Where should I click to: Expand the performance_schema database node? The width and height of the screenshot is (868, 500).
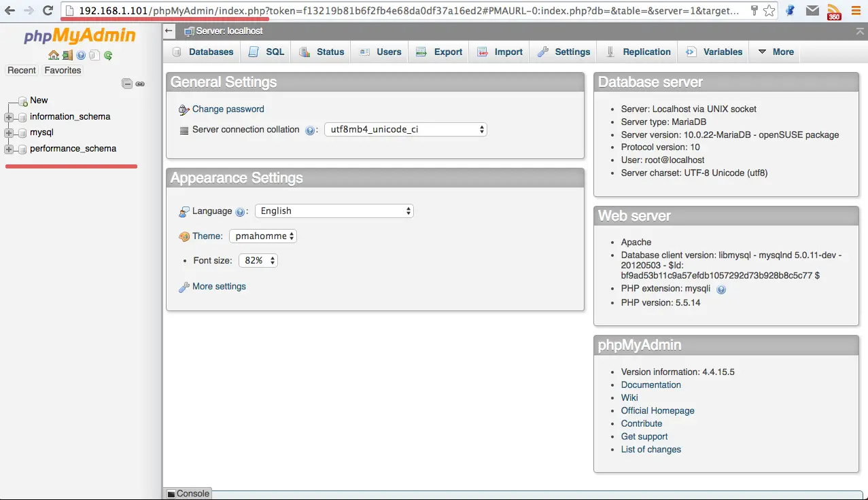pyautogui.click(x=9, y=149)
